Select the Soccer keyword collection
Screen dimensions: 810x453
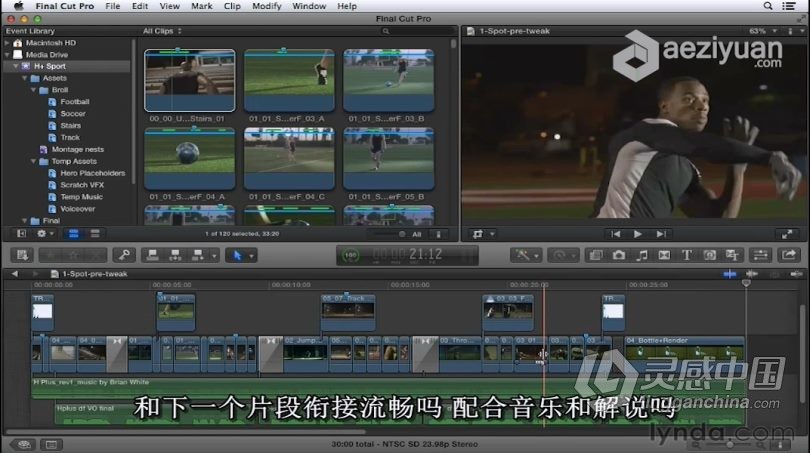(x=73, y=114)
